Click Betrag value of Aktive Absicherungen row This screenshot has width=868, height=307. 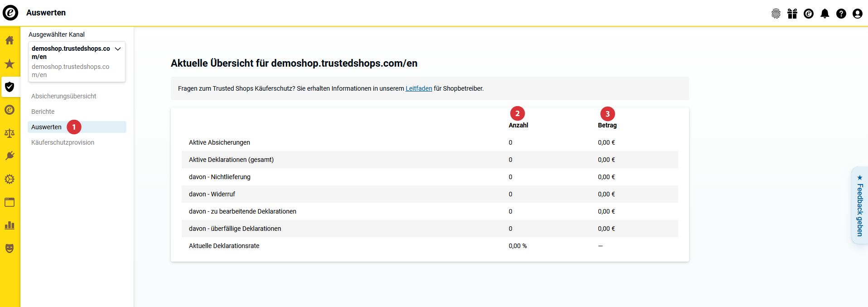607,142
